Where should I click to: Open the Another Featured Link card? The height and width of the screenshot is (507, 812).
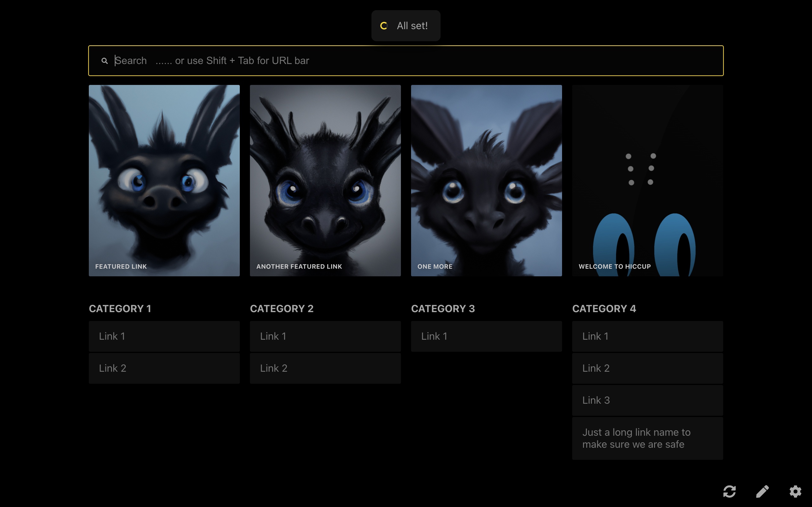point(325,180)
